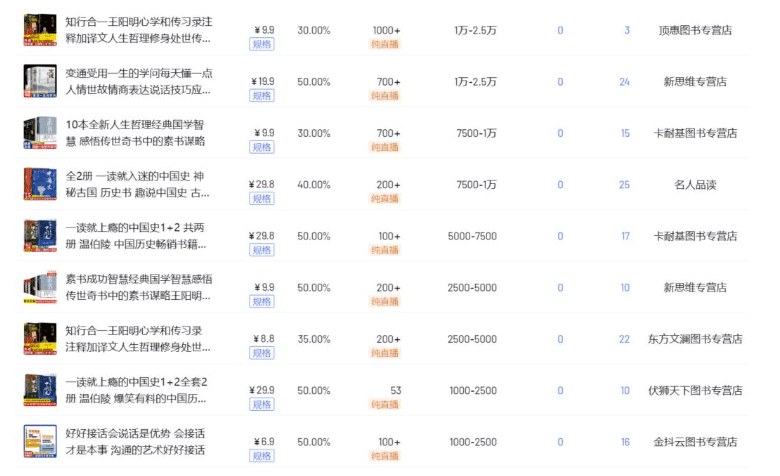Click the blue number 24 link

(624, 82)
